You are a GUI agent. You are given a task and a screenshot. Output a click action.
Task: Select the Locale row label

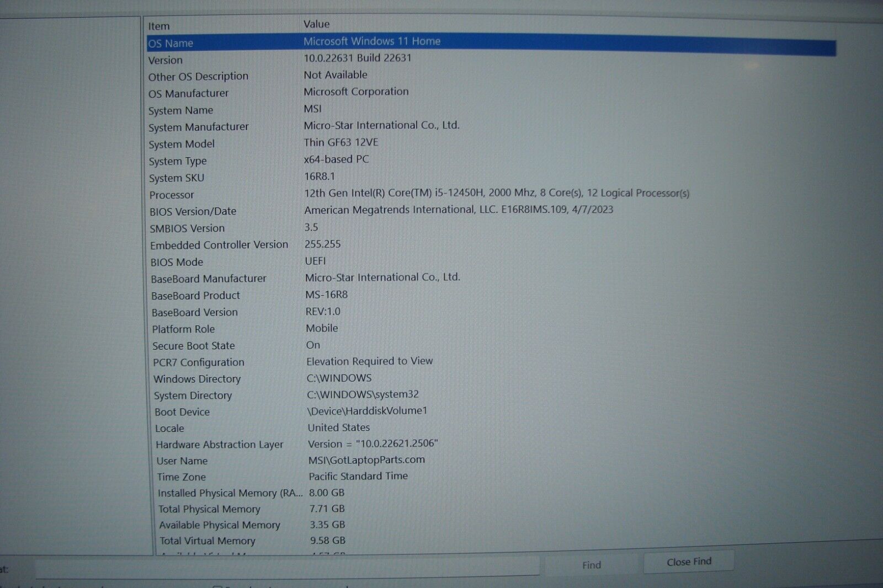click(169, 428)
